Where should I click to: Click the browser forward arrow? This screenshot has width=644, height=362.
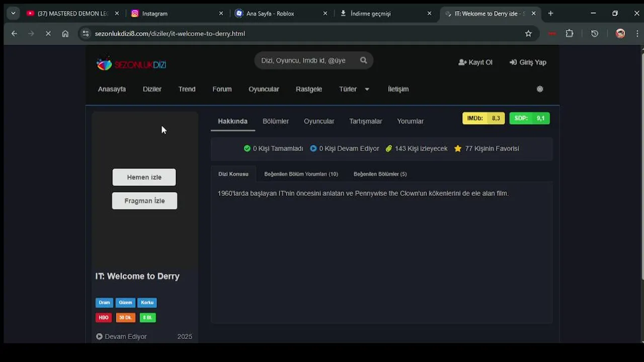(x=31, y=34)
